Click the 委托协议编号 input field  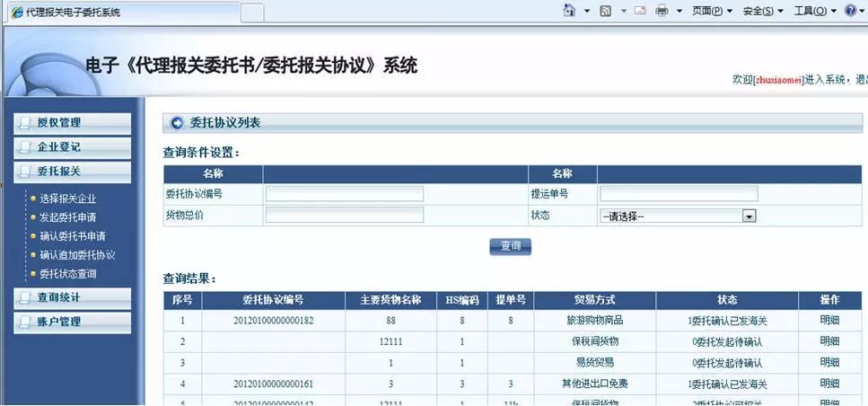345,194
